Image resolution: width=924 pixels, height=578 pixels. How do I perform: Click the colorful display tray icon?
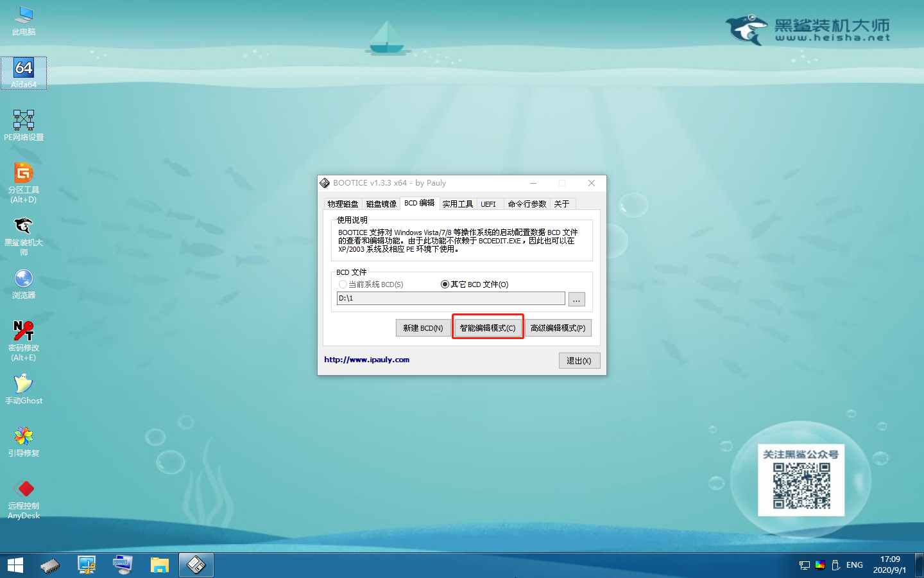(x=820, y=565)
